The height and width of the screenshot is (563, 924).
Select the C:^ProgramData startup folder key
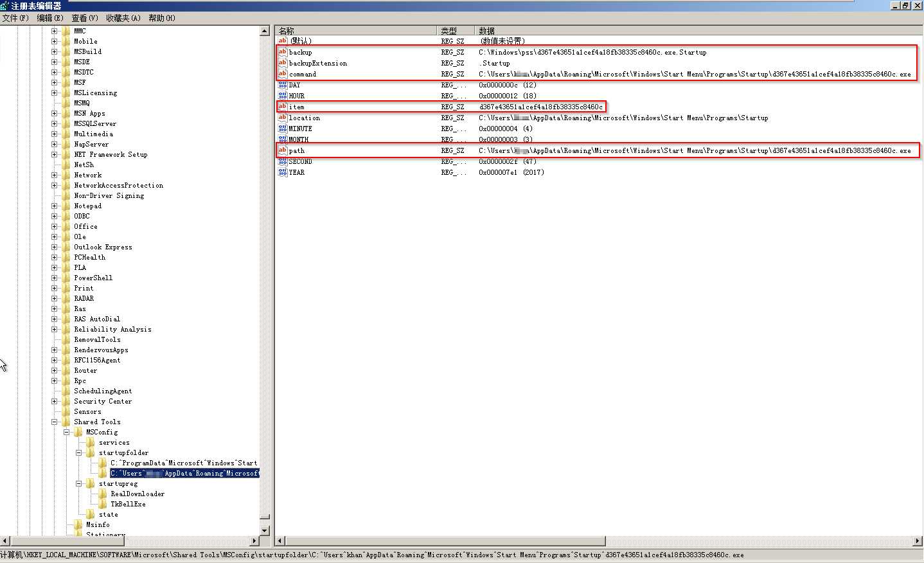[x=184, y=463]
